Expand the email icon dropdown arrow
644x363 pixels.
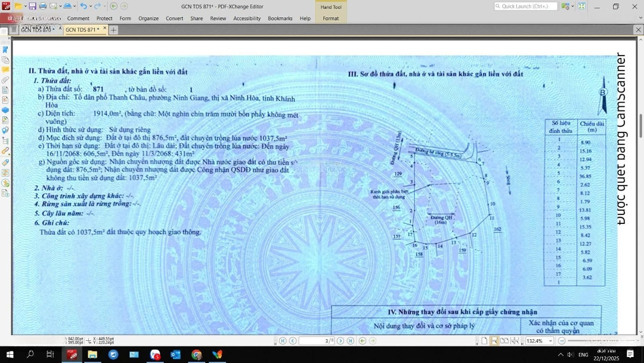point(60,6)
